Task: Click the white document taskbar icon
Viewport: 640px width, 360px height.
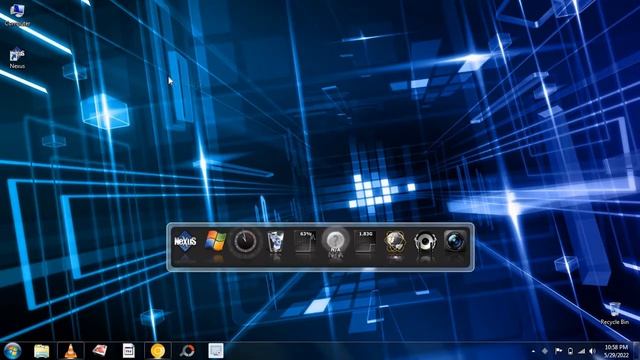Action: pos(129,351)
